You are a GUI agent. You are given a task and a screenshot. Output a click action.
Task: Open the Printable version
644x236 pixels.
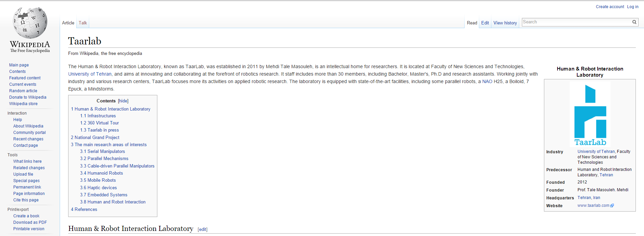point(28,229)
